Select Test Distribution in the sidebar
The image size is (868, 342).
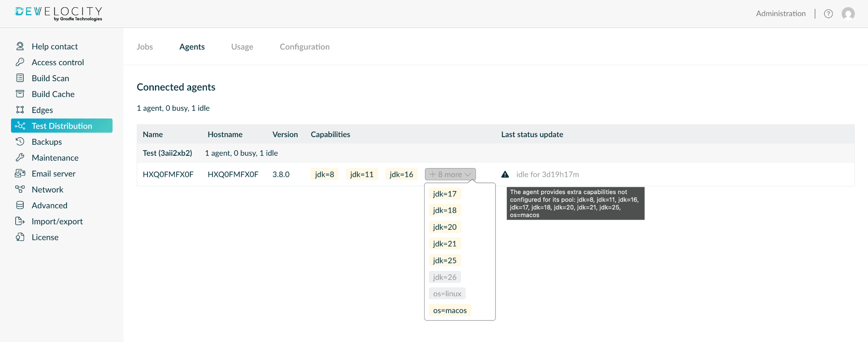(x=62, y=126)
